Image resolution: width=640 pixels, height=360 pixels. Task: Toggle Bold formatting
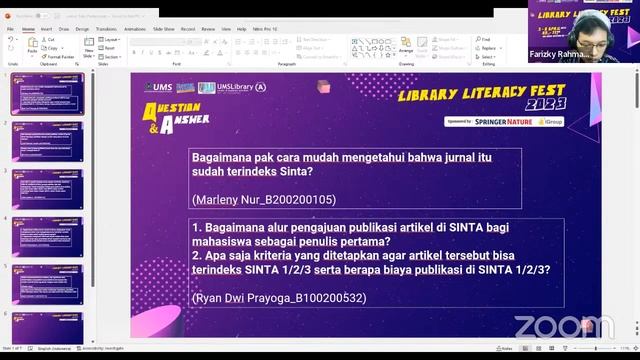coord(134,53)
